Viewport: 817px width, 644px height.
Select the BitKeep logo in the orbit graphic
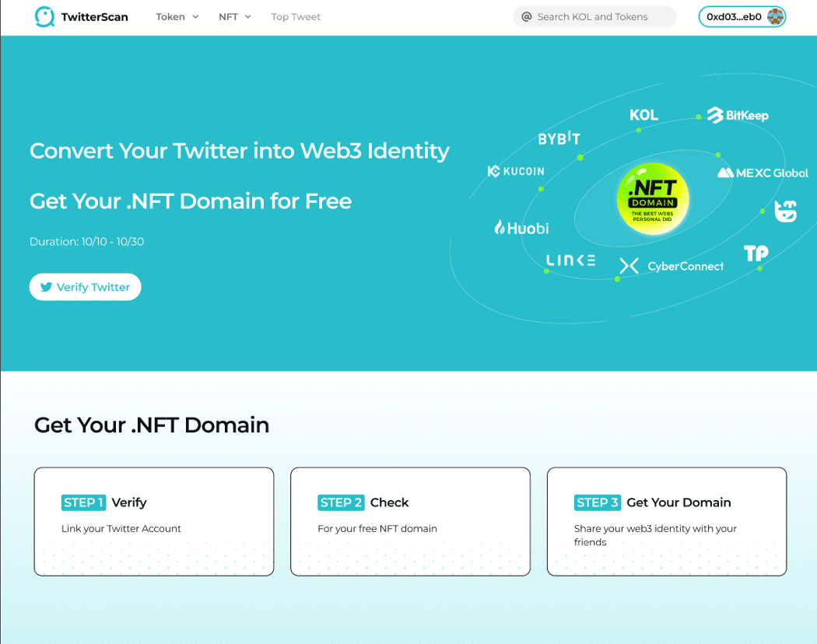pyautogui.click(x=737, y=114)
